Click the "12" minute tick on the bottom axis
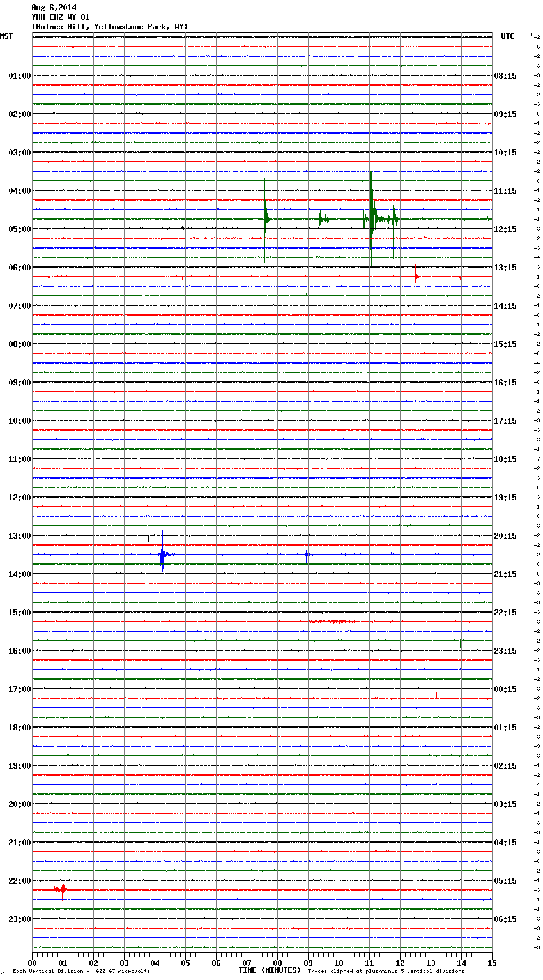Image resolution: width=543 pixels, height=980 pixels. click(400, 963)
